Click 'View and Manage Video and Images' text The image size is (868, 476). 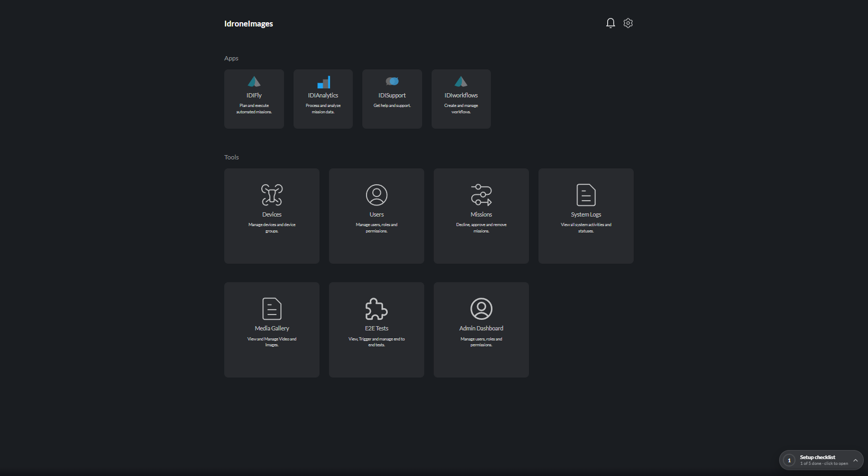(x=272, y=342)
